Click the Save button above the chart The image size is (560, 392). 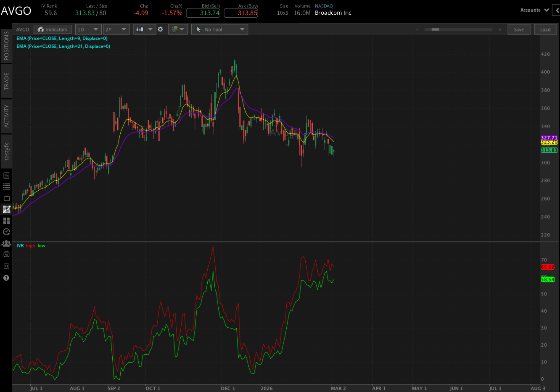click(519, 29)
